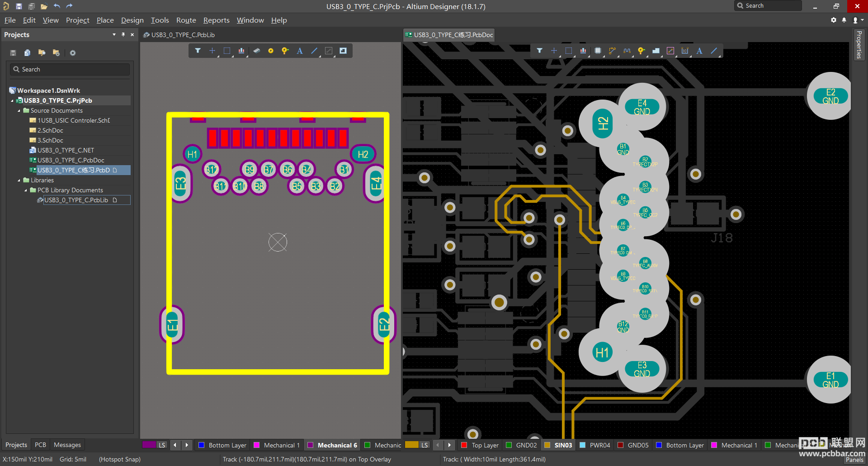The width and height of the screenshot is (868, 466).
Task: Collapse the Source Documents folder
Action: (x=19, y=110)
